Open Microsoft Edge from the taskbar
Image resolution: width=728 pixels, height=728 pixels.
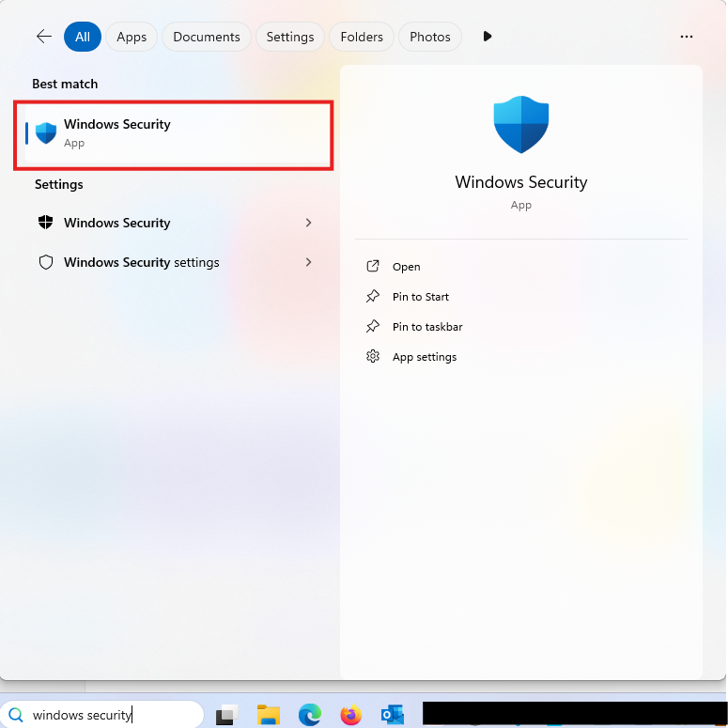(x=310, y=715)
